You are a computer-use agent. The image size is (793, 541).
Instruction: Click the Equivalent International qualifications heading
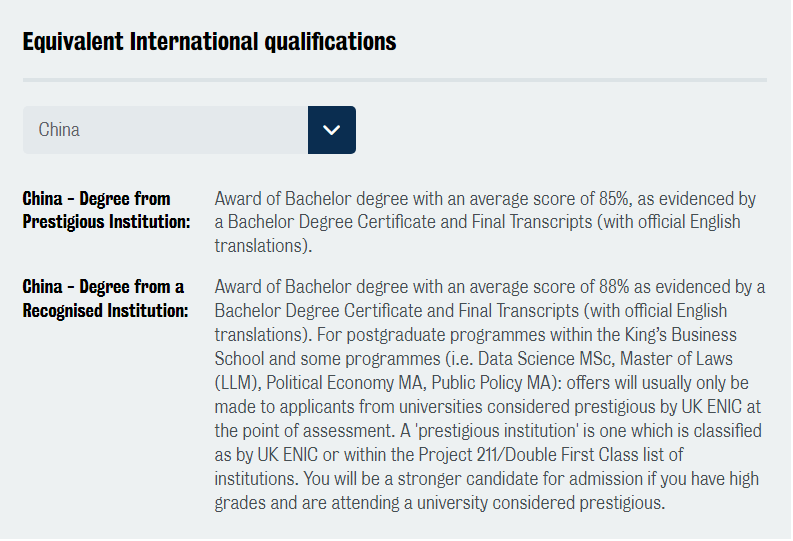[209, 42]
